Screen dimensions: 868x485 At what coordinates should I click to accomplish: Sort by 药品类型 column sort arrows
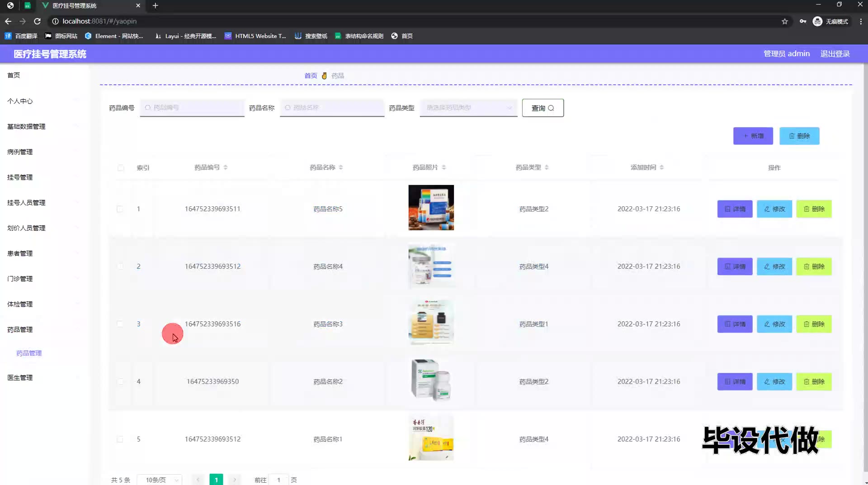547,167
